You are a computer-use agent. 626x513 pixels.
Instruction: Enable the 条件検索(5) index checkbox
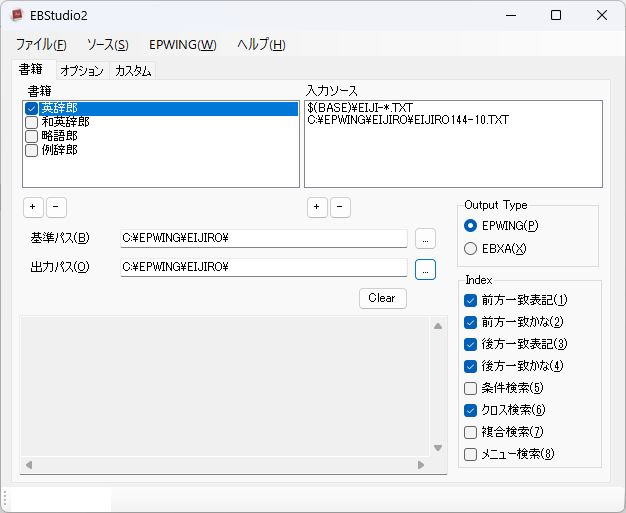471,388
